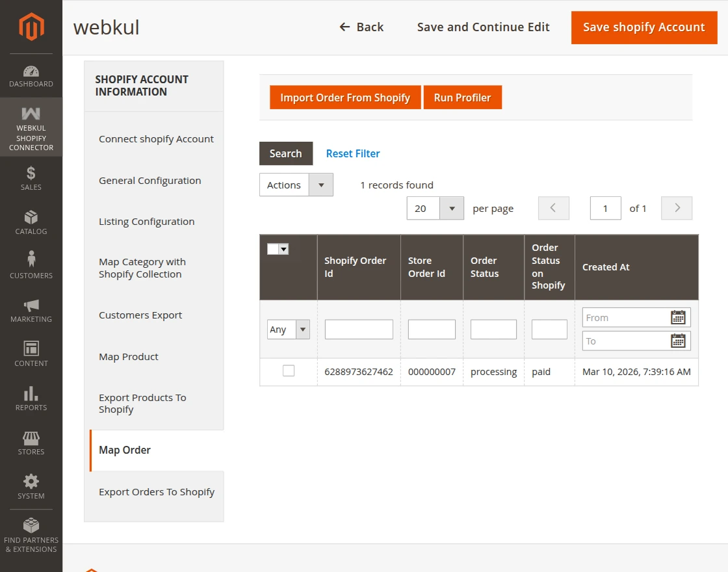Click the Search button
The height and width of the screenshot is (572, 728).
(x=286, y=153)
